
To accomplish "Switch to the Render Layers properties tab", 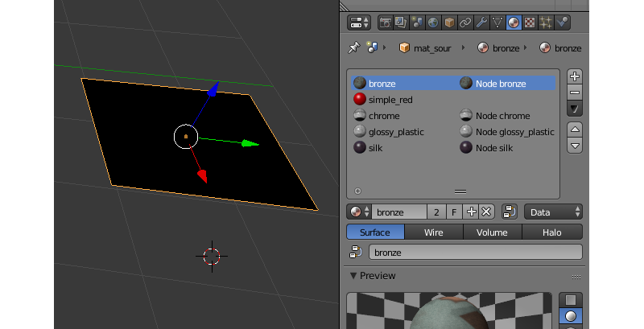I will 401,23.
